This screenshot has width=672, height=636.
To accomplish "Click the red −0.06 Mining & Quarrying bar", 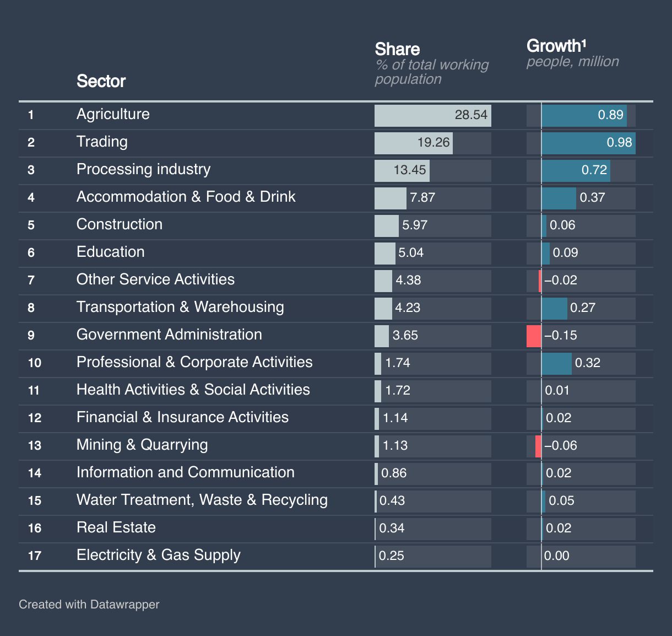I will [x=538, y=446].
